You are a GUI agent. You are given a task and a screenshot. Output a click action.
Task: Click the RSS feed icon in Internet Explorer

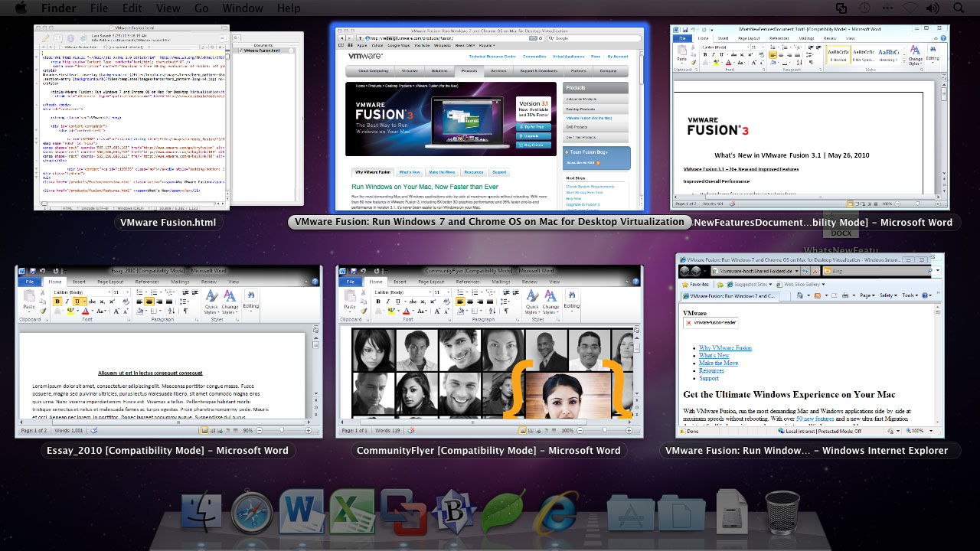(818, 295)
